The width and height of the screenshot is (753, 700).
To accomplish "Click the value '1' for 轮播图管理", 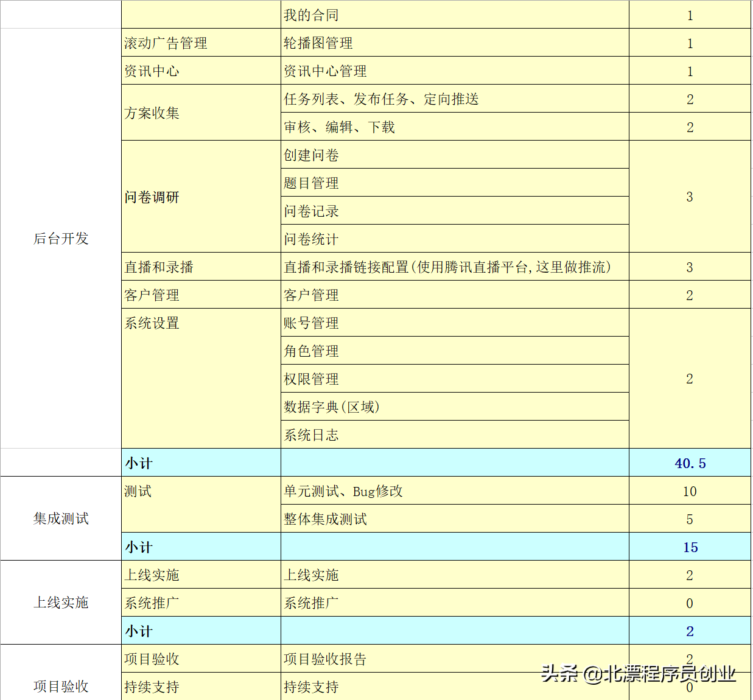I will (690, 43).
